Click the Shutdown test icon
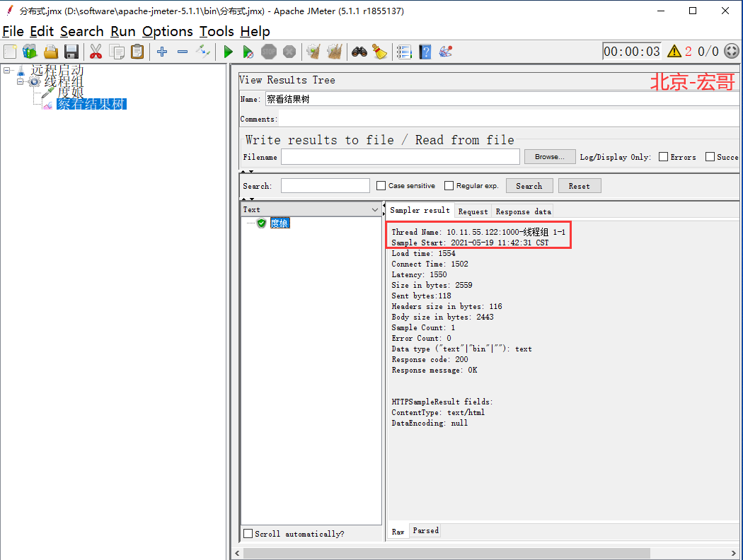The height and width of the screenshot is (560, 743). (x=289, y=52)
